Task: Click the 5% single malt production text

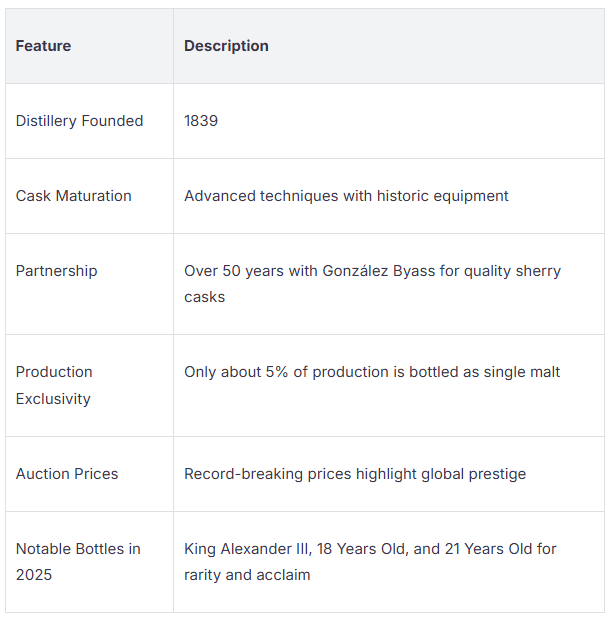Action: coord(372,372)
